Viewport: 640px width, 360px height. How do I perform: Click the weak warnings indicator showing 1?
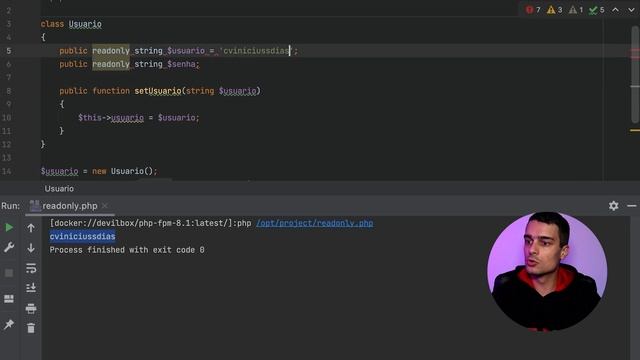[576, 10]
